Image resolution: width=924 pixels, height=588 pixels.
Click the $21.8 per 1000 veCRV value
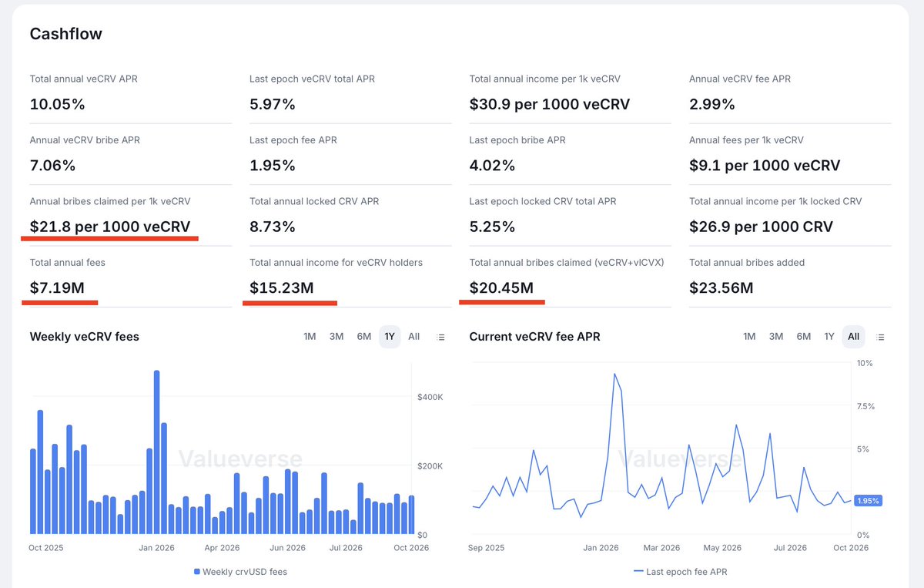[110, 227]
